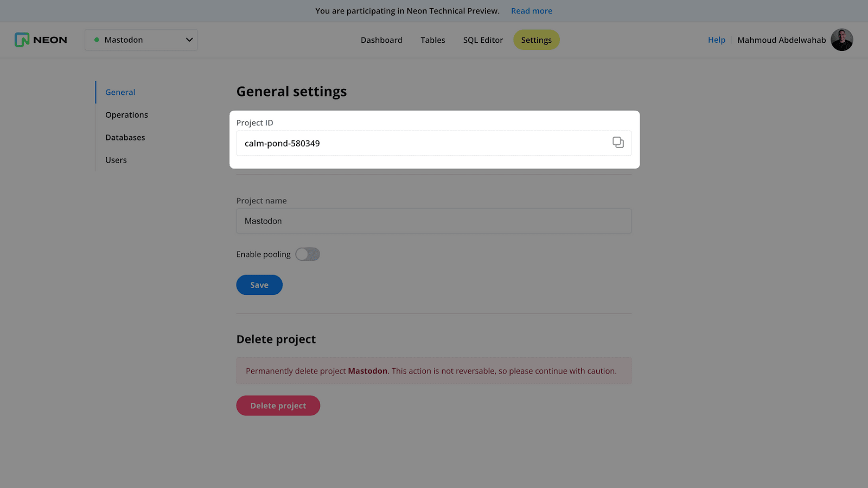Open Databases in the settings sidebar
The width and height of the screenshot is (868, 488).
125,138
